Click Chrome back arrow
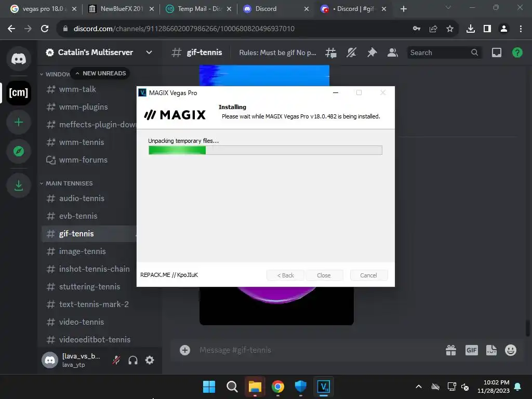532x399 pixels. (11, 29)
